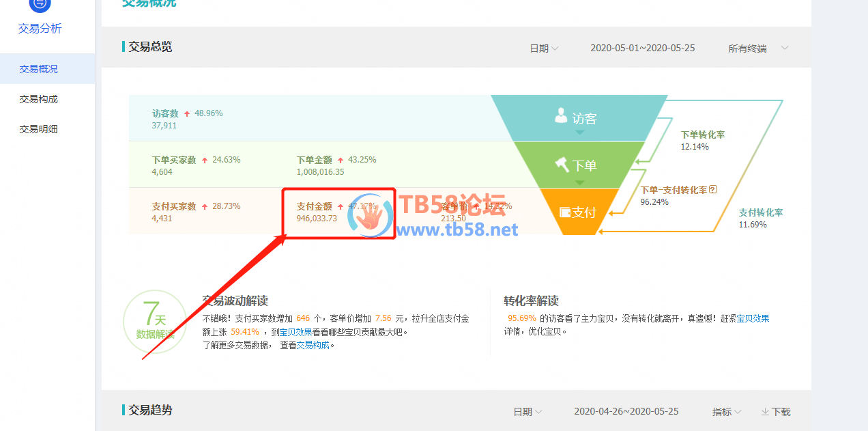This screenshot has height=431, width=868.
Task: Click the red up arrow beside 下单金额
Action: [359, 161]
